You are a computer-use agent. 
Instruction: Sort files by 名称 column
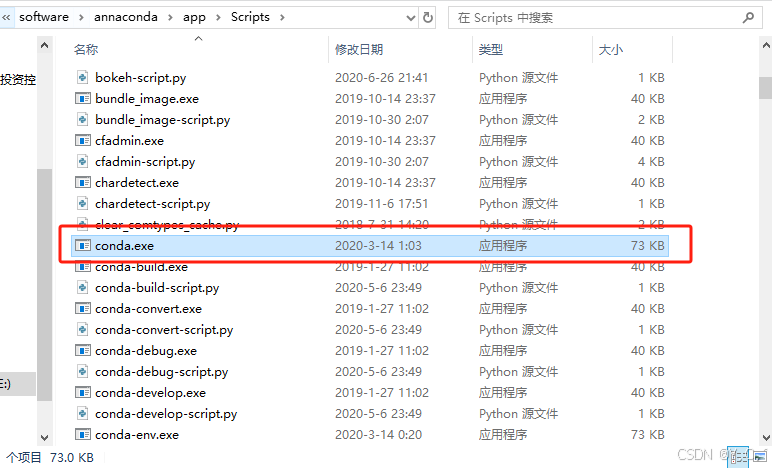pyautogui.click(x=86, y=49)
